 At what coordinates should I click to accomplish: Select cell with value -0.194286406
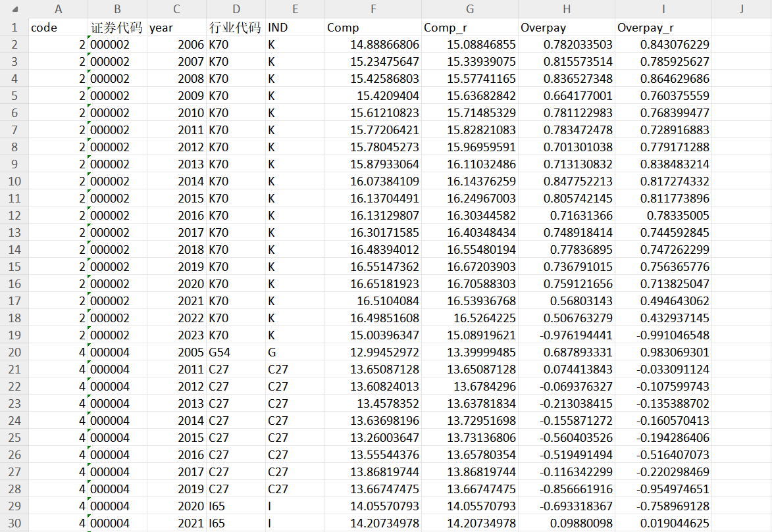click(x=663, y=438)
